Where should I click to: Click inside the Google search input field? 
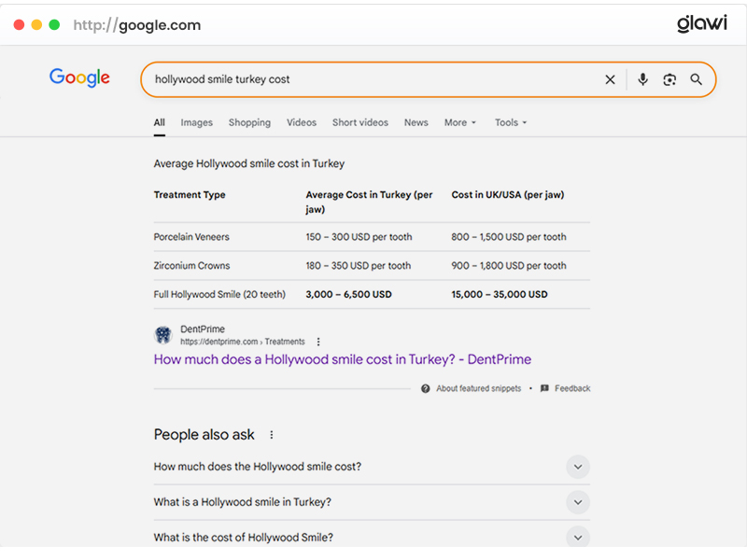point(373,80)
